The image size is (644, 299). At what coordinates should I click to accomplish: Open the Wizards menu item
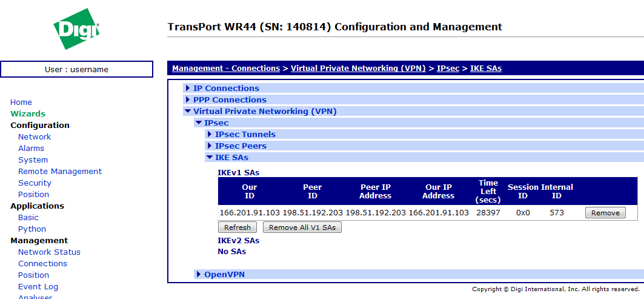(x=28, y=114)
